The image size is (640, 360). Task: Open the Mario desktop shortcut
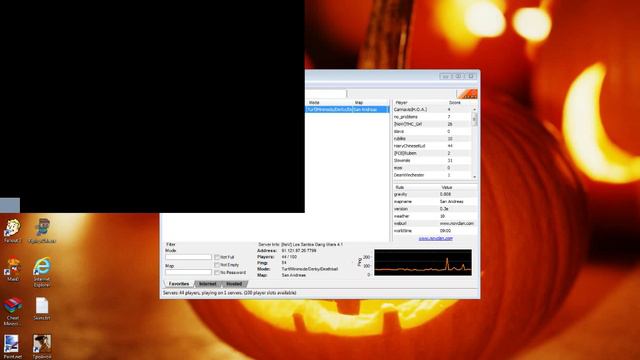[13, 269]
